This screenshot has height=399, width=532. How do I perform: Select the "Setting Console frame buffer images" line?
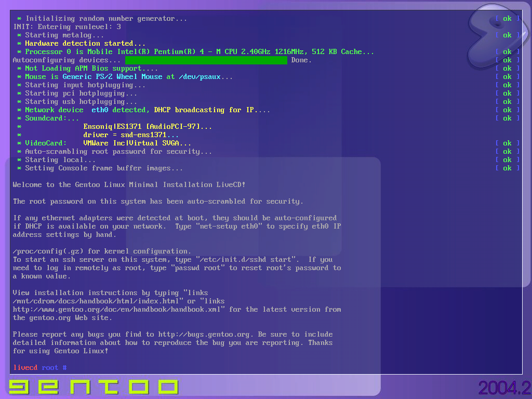click(100, 168)
